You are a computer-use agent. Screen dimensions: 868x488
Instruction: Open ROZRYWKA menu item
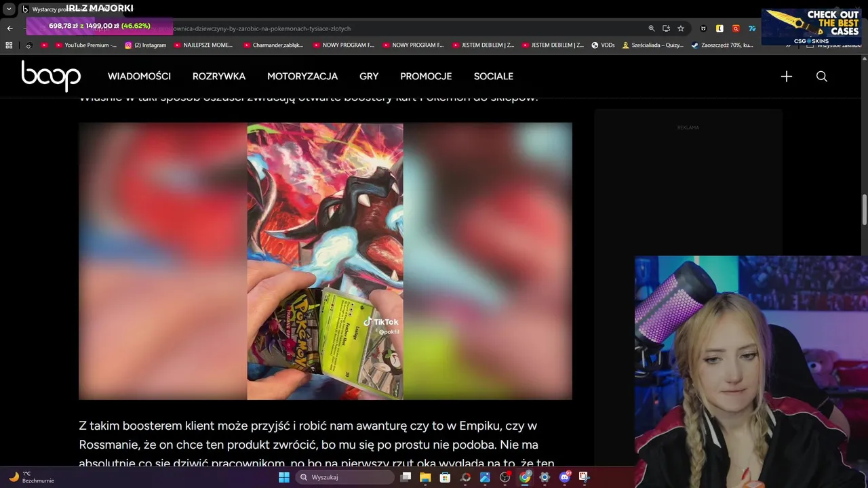pyautogui.click(x=219, y=77)
